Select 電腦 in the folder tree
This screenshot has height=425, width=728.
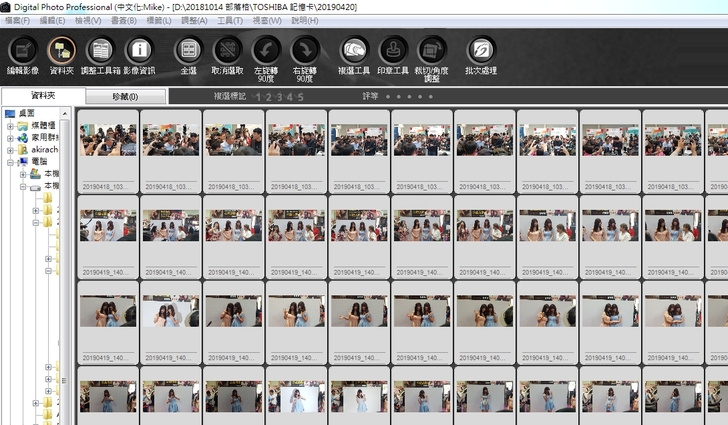[x=39, y=162]
